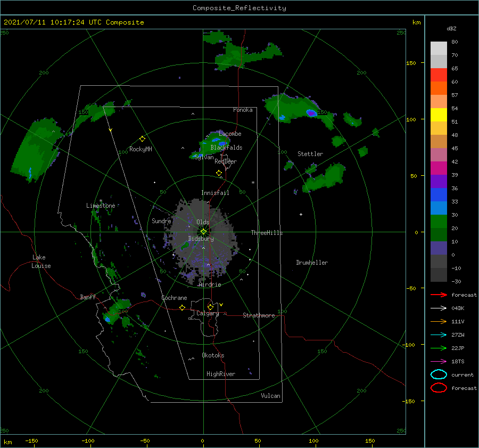Click yellow diamond marker below Cochrane
The image size is (479, 448).
coord(182,307)
